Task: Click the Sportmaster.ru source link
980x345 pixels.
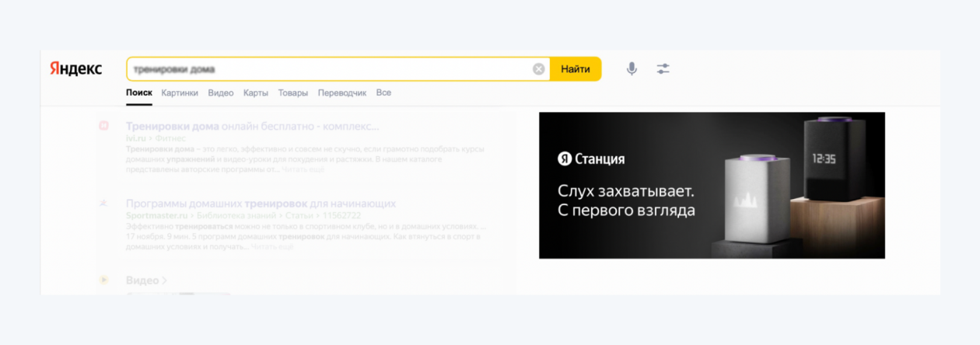Action: pos(156,215)
